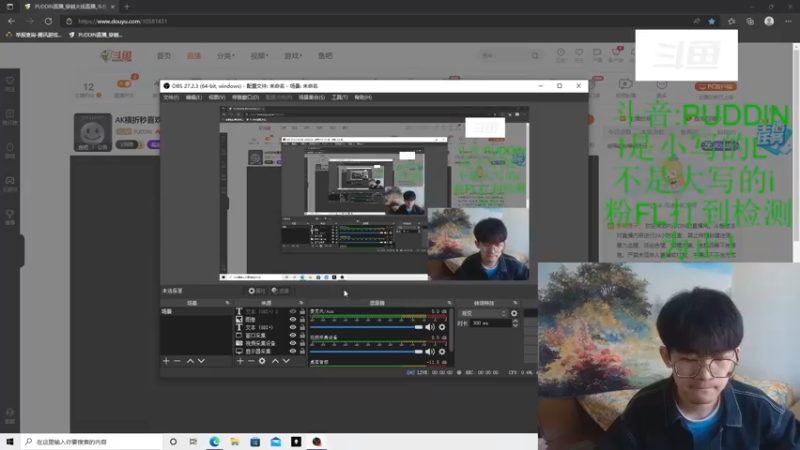
Task: Toggle visibility of the first text (GDI+) 2 source
Action: coord(293,311)
